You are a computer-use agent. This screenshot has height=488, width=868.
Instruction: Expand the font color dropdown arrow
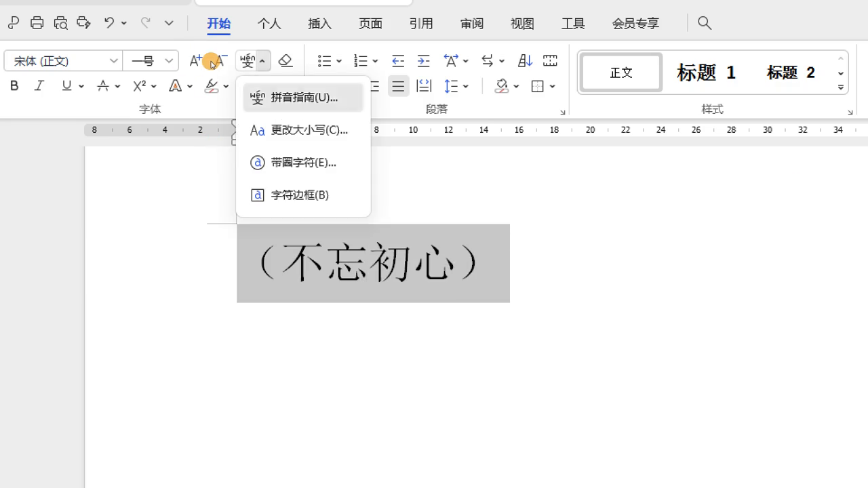point(190,87)
